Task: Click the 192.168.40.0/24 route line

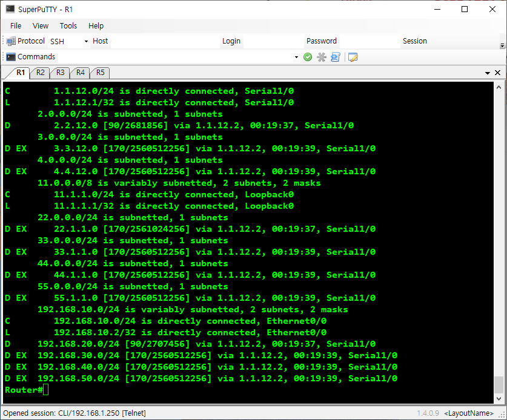Action: (x=201, y=367)
